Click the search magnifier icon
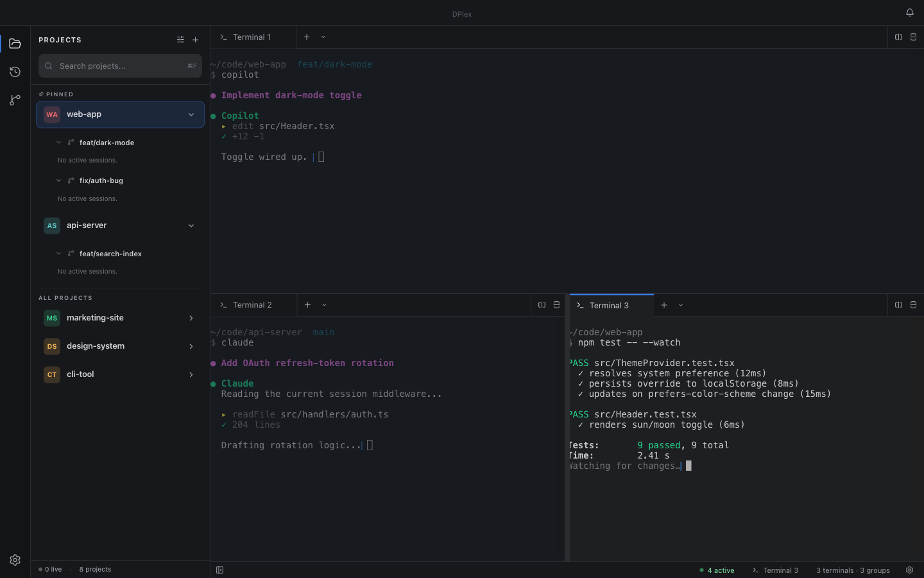The width and height of the screenshot is (924, 578). pos(49,66)
